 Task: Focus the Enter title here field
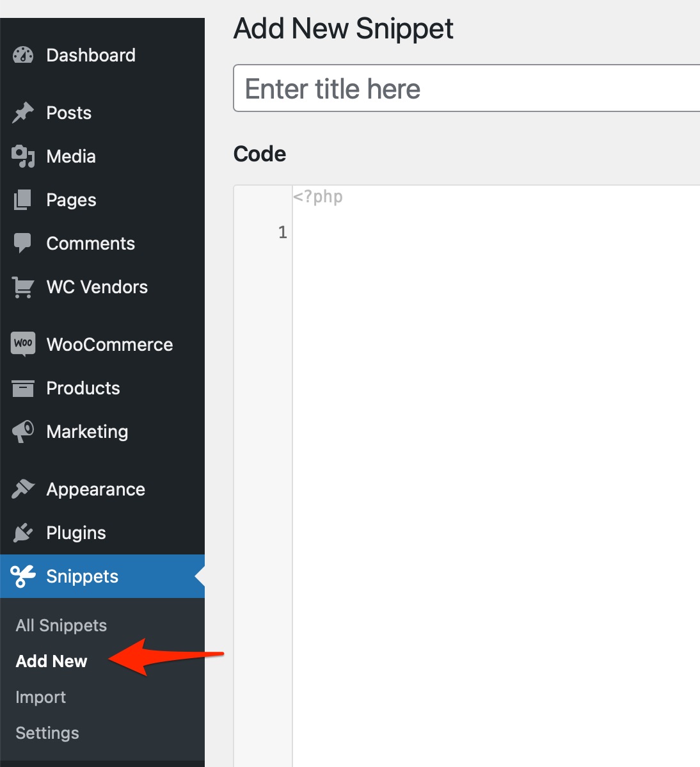467,88
